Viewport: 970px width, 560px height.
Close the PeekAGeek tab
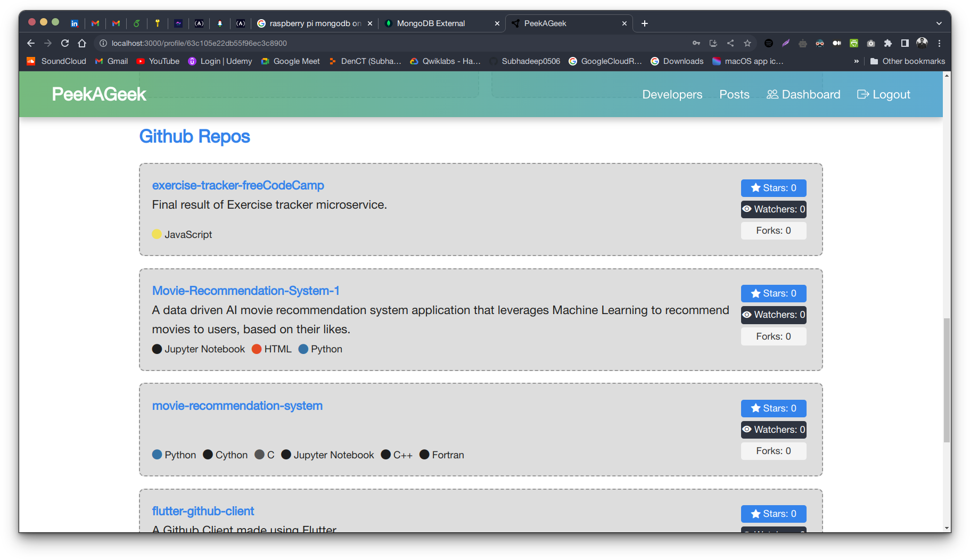coord(624,23)
